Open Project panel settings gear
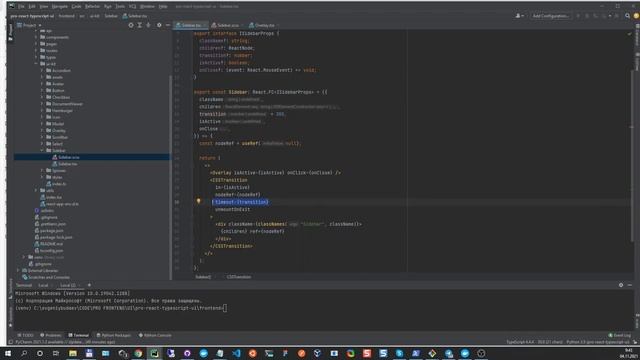 click(x=159, y=25)
